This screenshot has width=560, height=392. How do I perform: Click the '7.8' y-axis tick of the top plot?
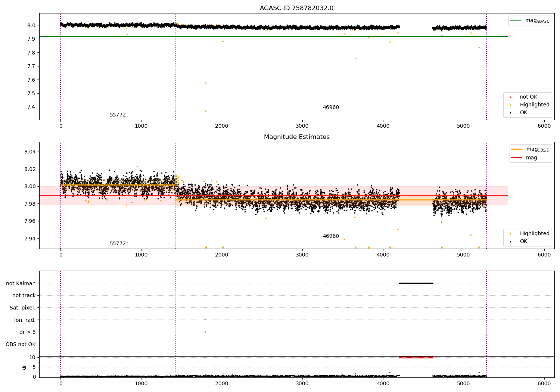point(31,53)
